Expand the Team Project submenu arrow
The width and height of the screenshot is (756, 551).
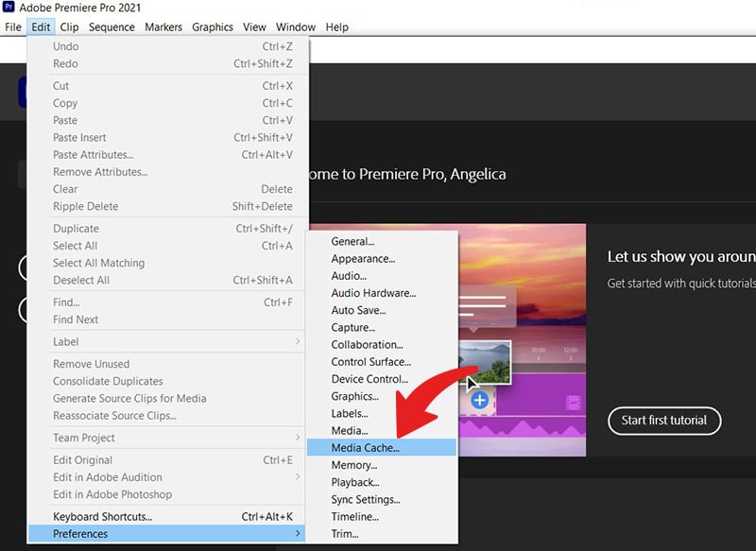click(298, 438)
